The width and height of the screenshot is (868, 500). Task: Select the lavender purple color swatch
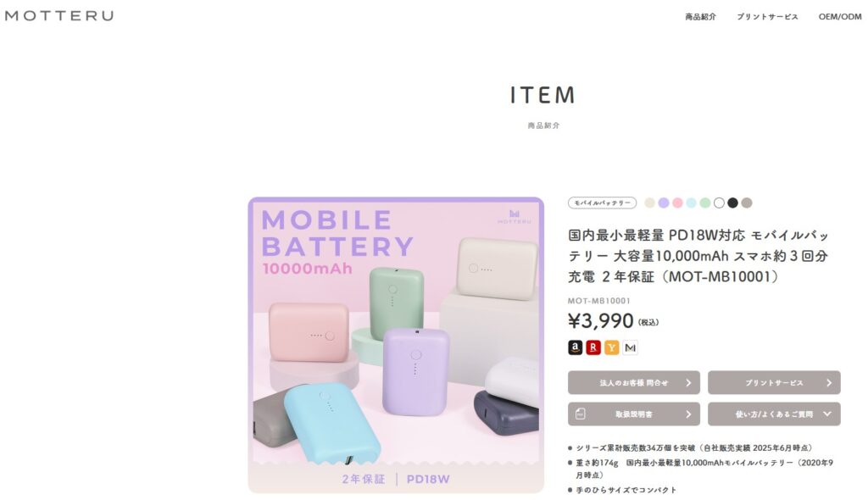pyautogui.click(x=664, y=203)
